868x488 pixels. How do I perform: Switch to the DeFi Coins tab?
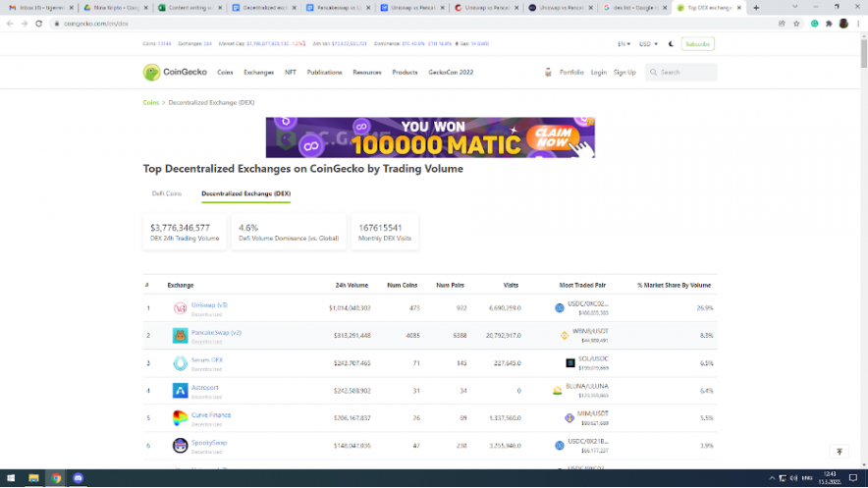pos(167,193)
